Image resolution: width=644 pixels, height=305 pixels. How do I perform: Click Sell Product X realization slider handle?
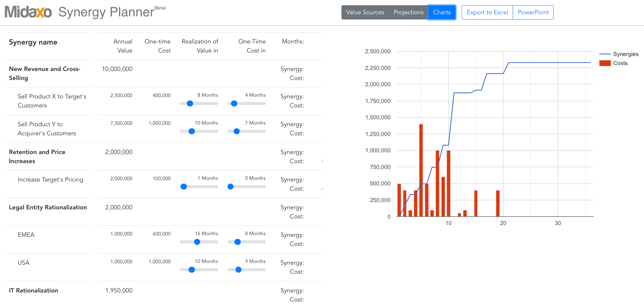[x=190, y=104]
